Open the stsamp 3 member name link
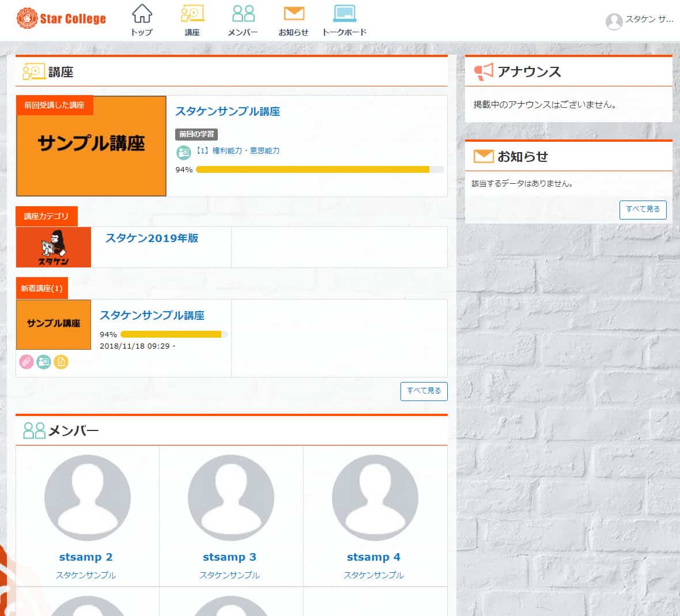 (229, 557)
